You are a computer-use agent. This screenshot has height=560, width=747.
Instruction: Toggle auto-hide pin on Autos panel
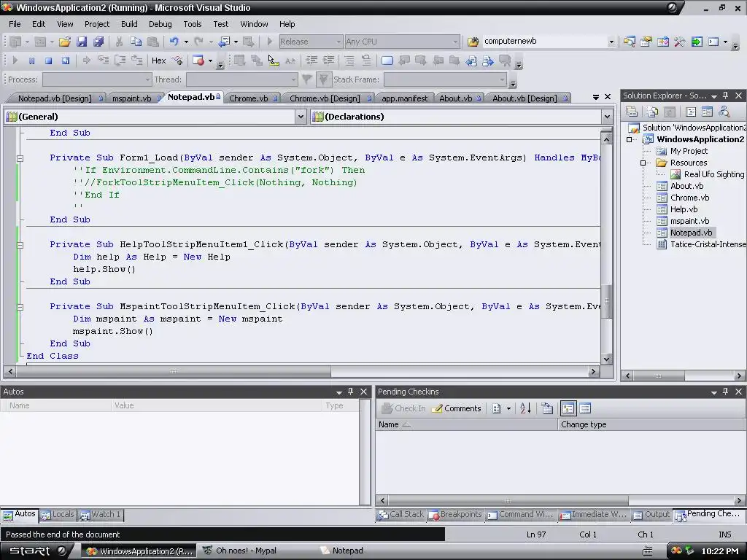click(351, 392)
